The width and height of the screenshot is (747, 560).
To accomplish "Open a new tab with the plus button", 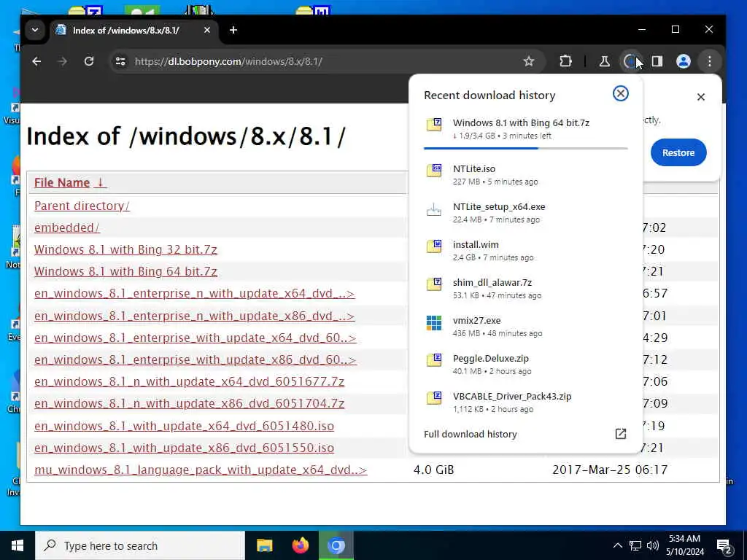I will (x=233, y=30).
